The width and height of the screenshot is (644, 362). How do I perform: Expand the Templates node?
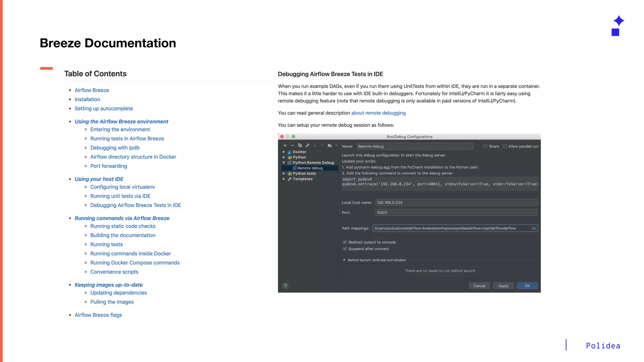[x=284, y=179]
